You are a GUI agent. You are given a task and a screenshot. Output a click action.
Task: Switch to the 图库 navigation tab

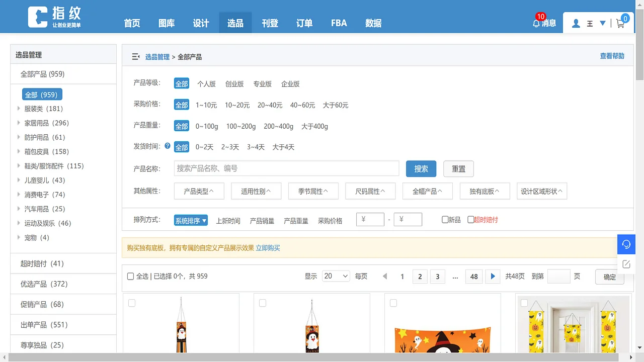[x=166, y=23]
